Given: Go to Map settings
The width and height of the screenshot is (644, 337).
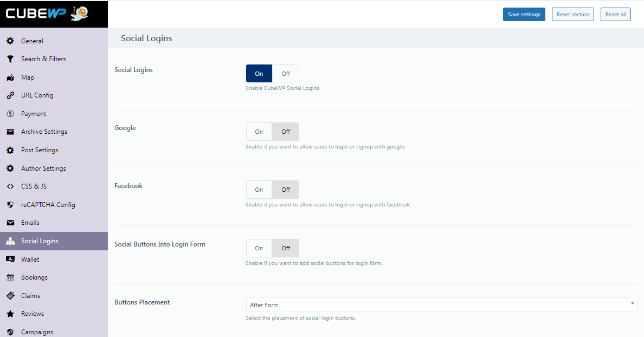Looking at the screenshot, I should coord(54,77).
